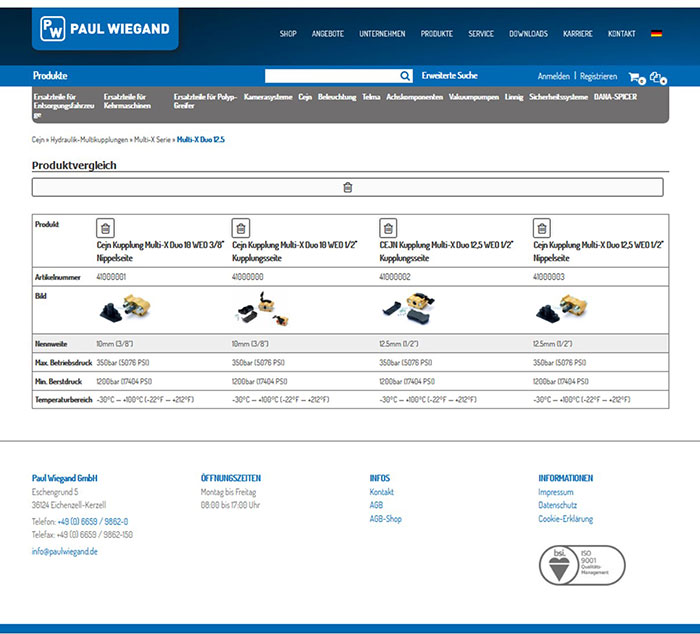
Task: Open Sicherheitssysteme category
Action: click(x=558, y=97)
